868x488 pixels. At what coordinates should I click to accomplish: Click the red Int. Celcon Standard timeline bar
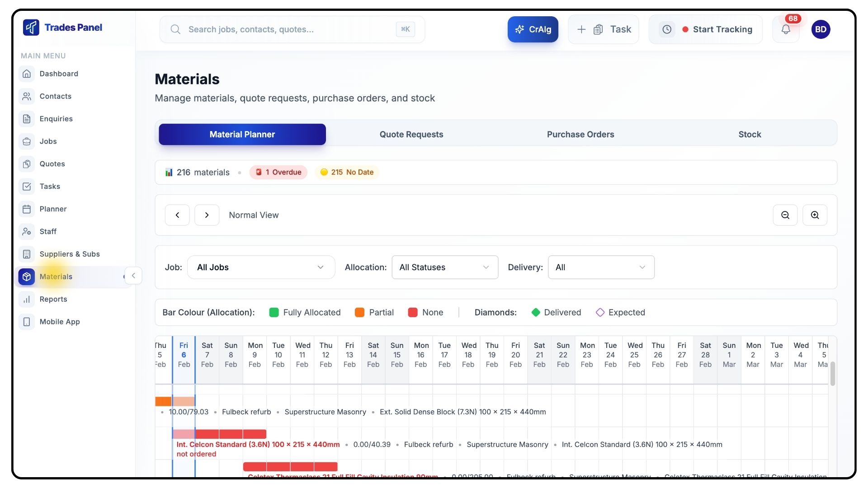231,434
